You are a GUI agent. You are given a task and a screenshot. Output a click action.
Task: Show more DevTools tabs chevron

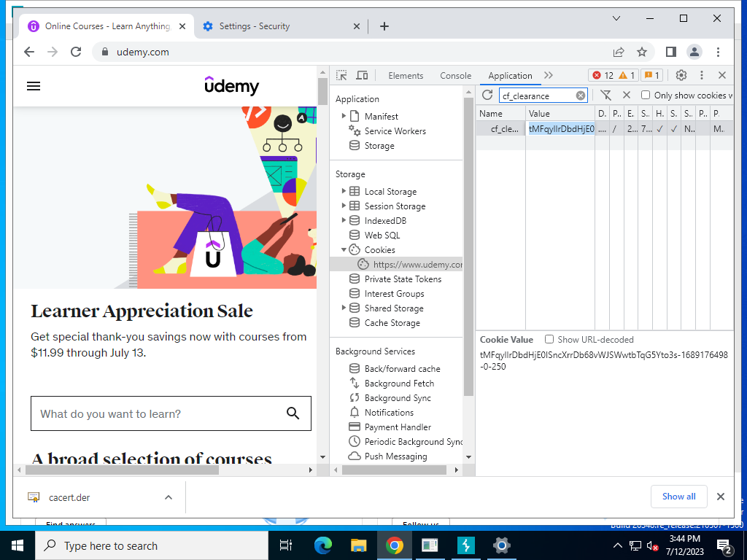click(x=549, y=75)
